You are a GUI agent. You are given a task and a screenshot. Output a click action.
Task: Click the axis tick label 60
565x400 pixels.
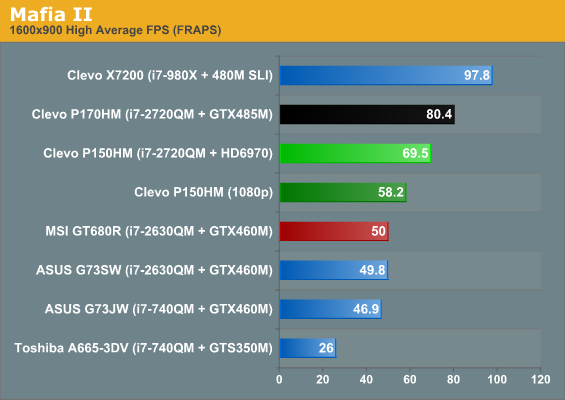click(x=410, y=379)
